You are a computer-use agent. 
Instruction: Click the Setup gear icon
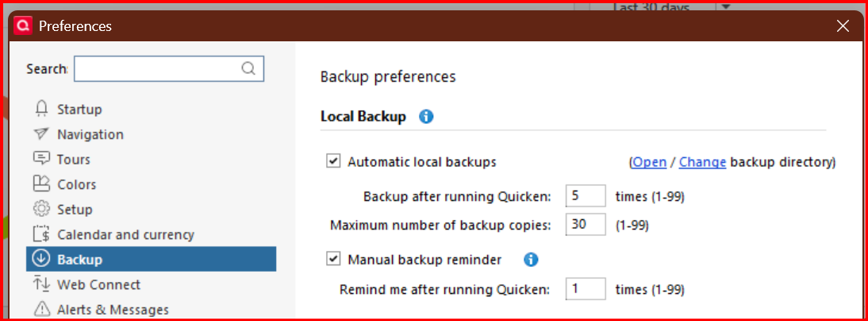point(42,210)
